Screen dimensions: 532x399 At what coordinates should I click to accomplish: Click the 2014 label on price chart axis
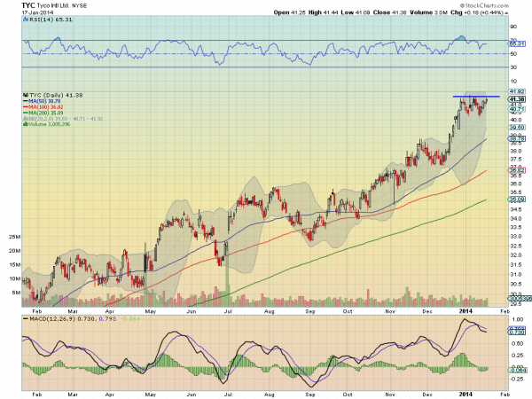coord(465,311)
